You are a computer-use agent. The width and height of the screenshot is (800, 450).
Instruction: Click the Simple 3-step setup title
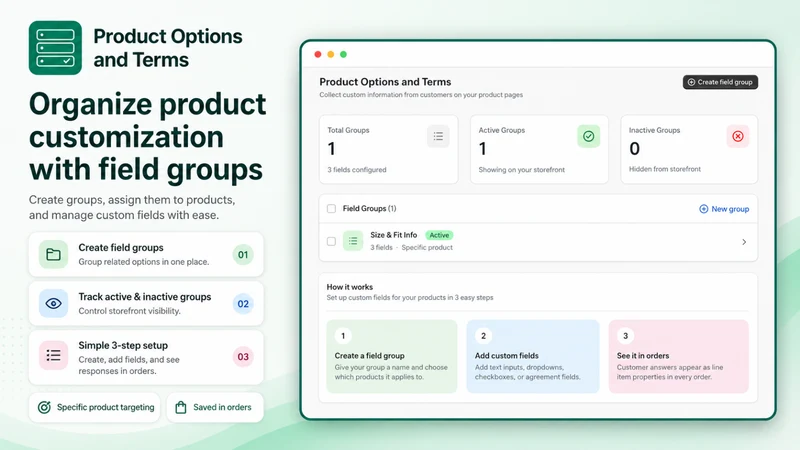[x=123, y=345]
